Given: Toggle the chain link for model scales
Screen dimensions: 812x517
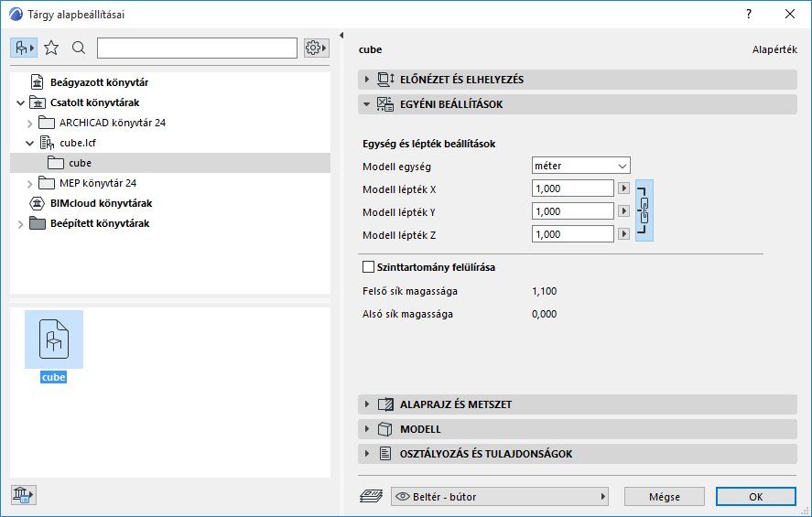Looking at the screenshot, I should click(x=644, y=210).
